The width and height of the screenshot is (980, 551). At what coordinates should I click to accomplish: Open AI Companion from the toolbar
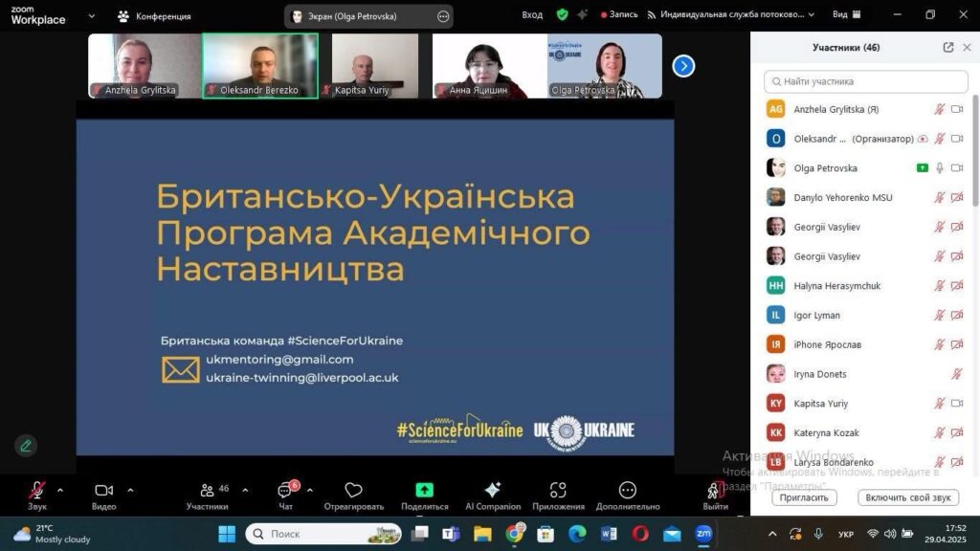(493, 491)
